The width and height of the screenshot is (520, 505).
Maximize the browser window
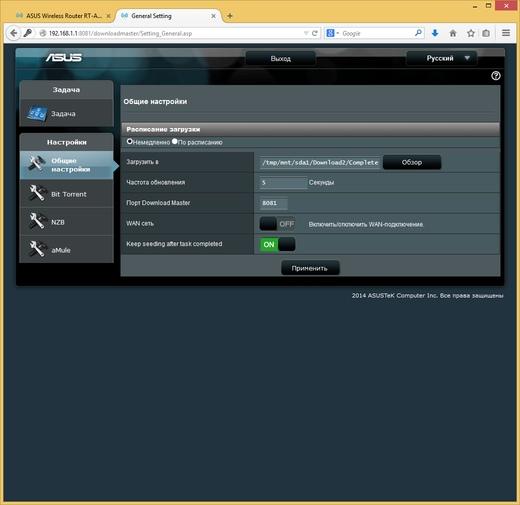click(x=488, y=6)
